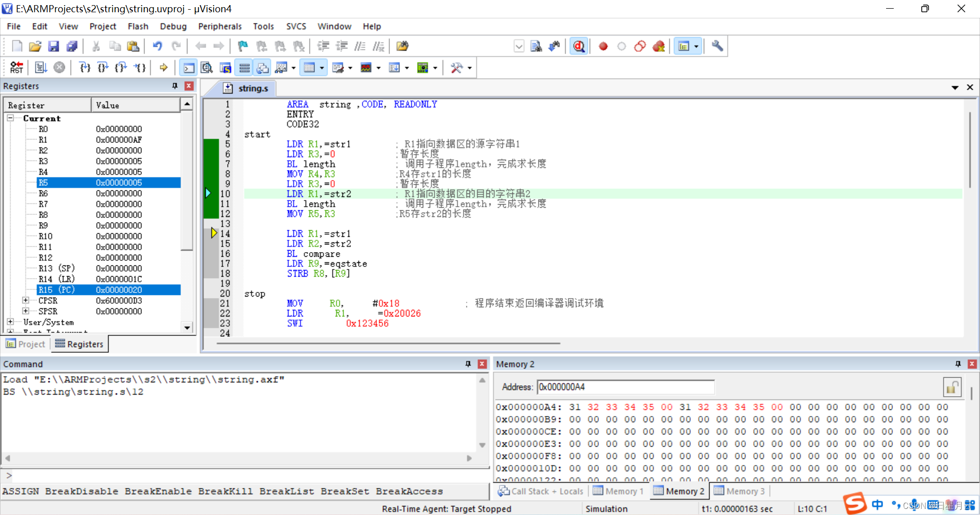Click the Find in Files icon

536,46
